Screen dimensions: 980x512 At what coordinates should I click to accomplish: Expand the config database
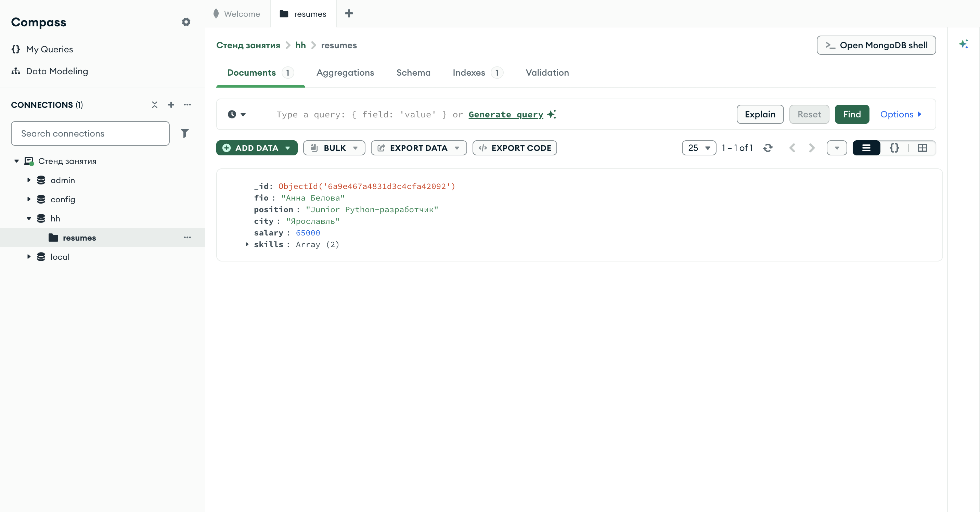click(x=29, y=199)
